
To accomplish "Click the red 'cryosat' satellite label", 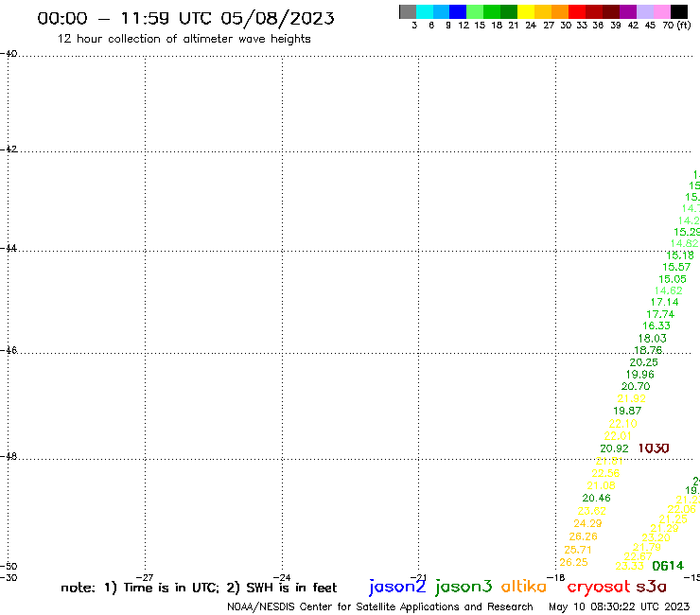I will click(x=599, y=588).
